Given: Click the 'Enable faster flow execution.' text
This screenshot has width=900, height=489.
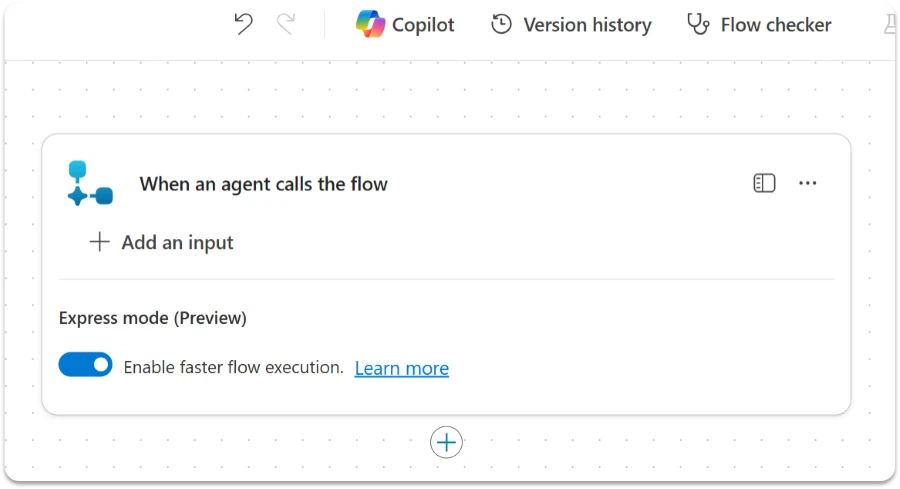Looking at the screenshot, I should coord(234,367).
